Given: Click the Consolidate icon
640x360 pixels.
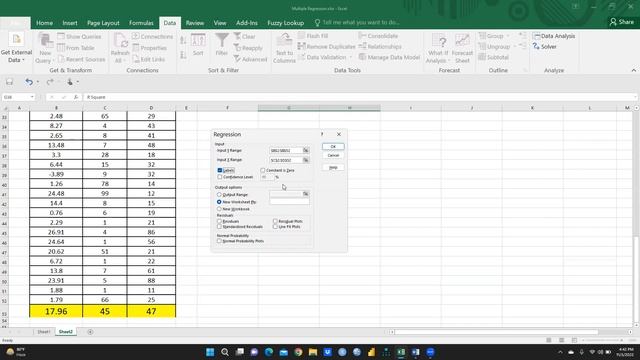Looking at the screenshot, I should 362,36.
